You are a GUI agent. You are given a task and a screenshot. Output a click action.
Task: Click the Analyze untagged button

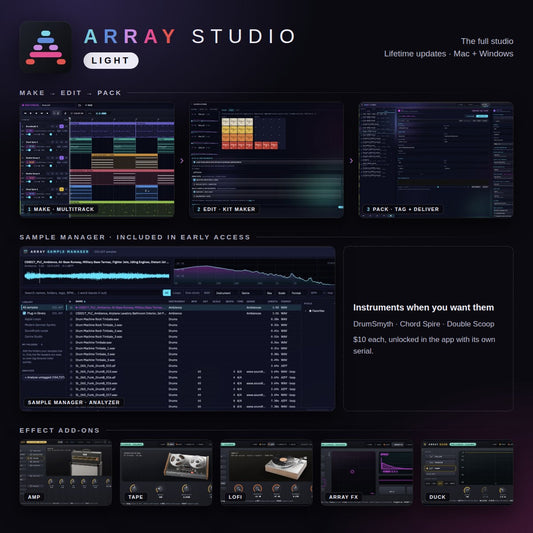(x=44, y=377)
